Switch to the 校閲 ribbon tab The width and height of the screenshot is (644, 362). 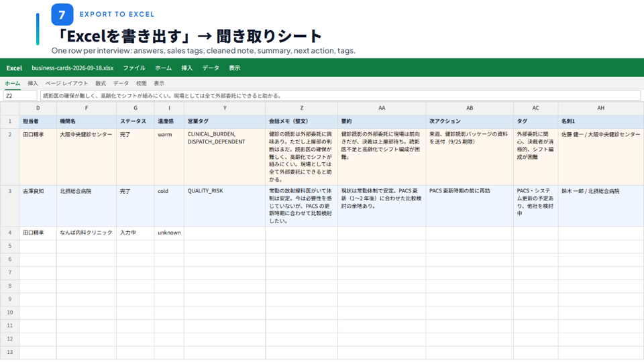142,83
